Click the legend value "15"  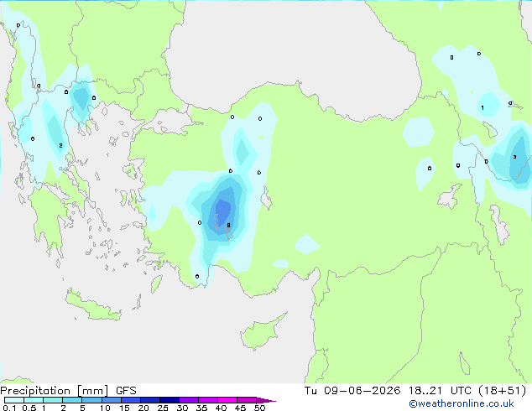pos(124,408)
